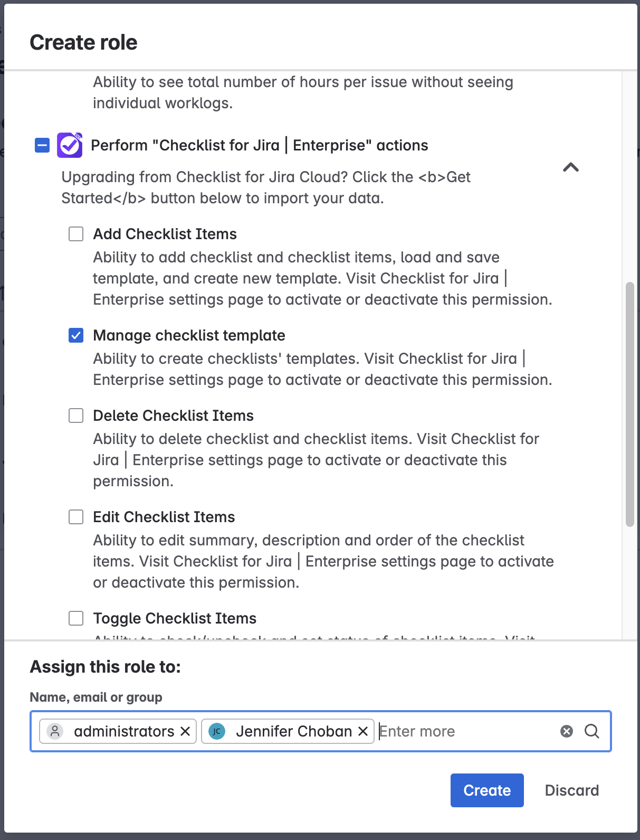Clear all entries in assignee field

pyautogui.click(x=567, y=731)
